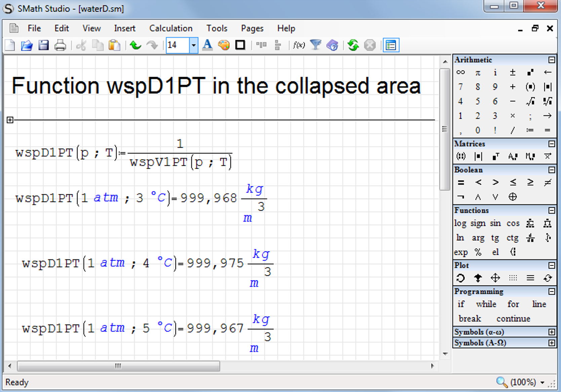The height and width of the screenshot is (392, 561).
Task: Open the zoom level (100%) dropdown
Action: [542, 383]
